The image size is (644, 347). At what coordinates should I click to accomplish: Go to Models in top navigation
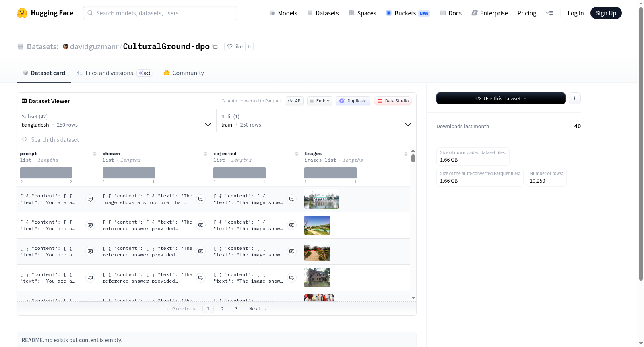click(x=283, y=13)
